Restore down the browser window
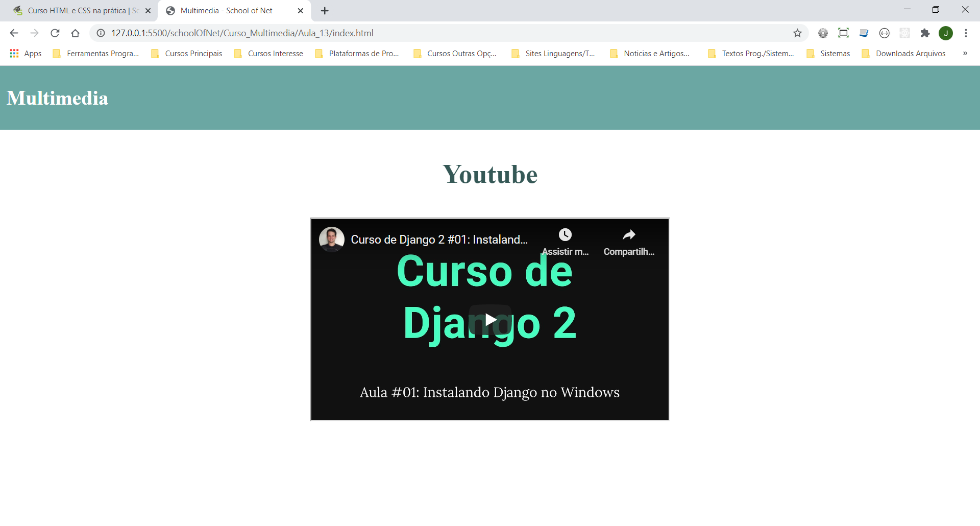The image size is (980, 526). pyautogui.click(x=936, y=10)
